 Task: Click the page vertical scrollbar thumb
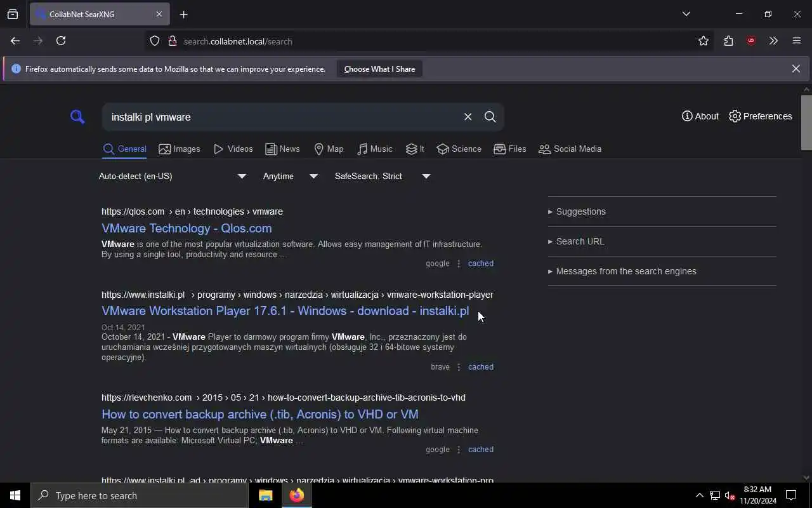click(806, 123)
